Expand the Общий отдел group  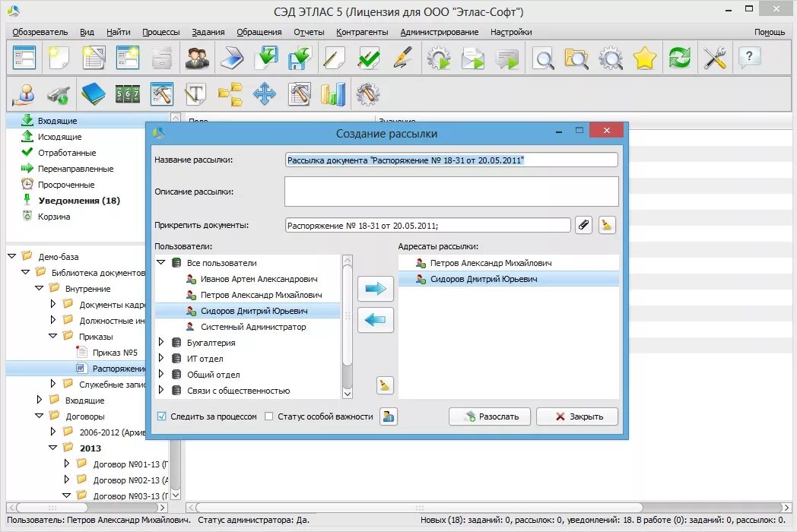click(x=161, y=374)
